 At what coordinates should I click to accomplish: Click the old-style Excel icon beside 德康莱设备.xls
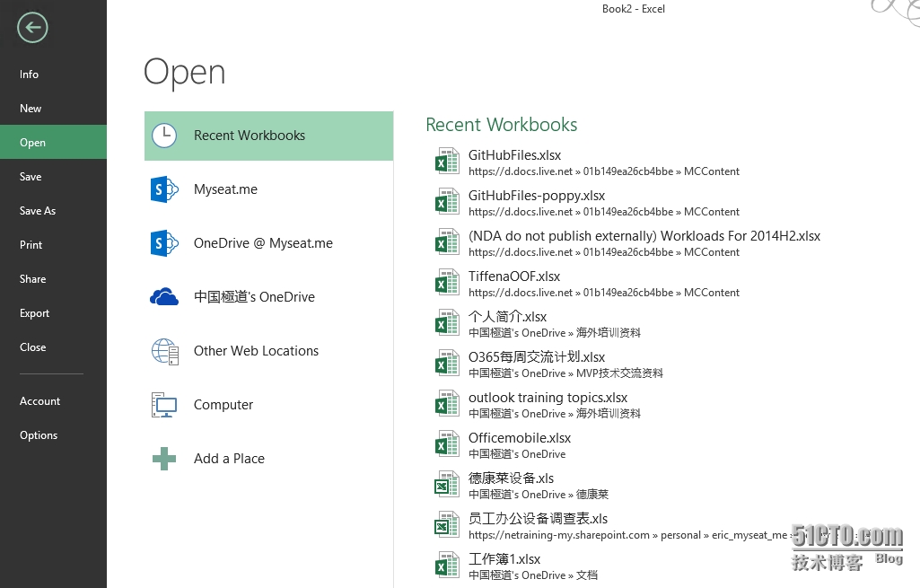447,485
